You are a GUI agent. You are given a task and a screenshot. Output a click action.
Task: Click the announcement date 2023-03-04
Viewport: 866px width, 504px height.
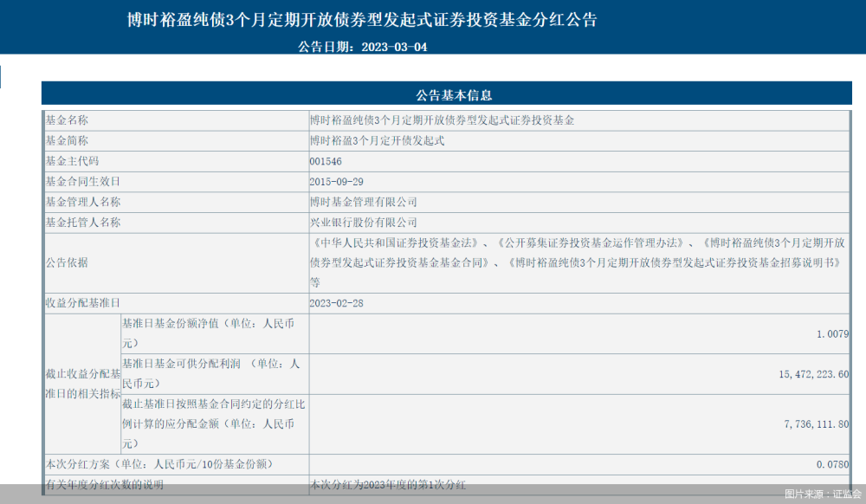coord(394,47)
